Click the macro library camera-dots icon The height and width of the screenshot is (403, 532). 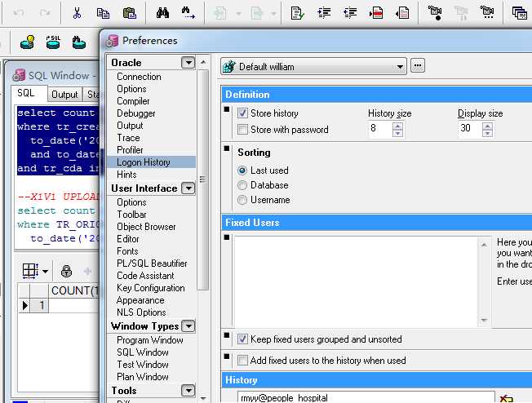pyautogui.click(x=487, y=13)
